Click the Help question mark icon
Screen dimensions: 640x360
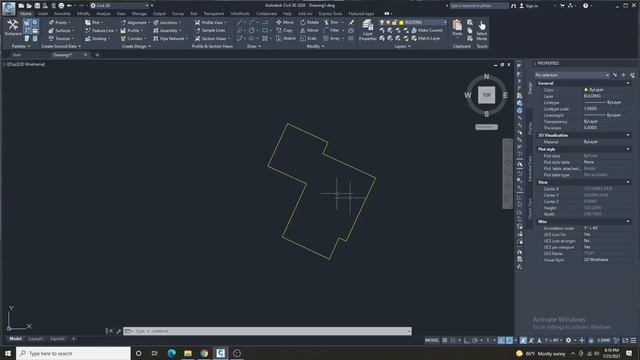(x=586, y=6)
